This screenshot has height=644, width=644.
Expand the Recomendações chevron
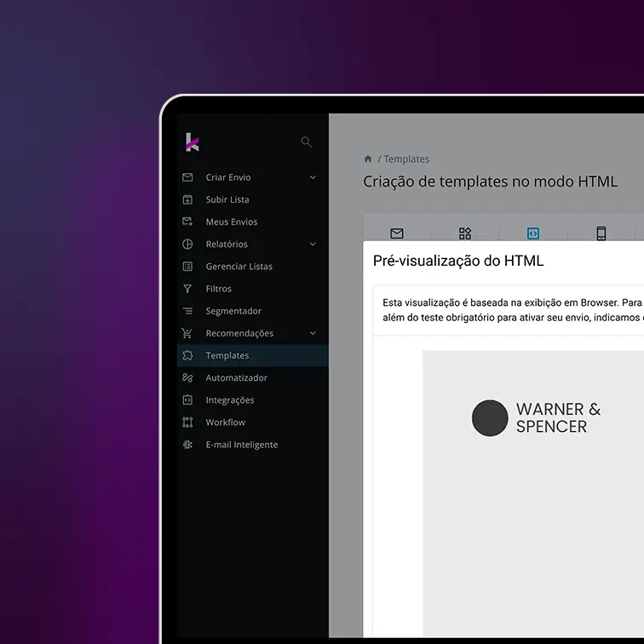click(x=313, y=333)
